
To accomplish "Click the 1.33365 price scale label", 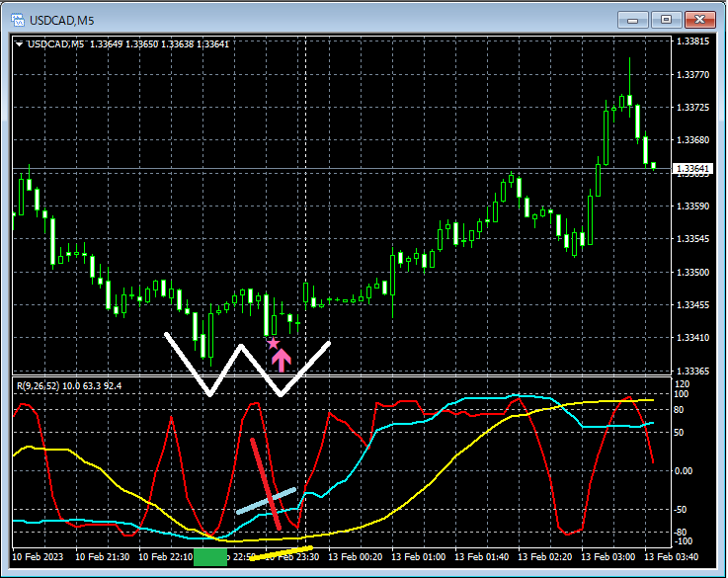I will coord(693,371).
